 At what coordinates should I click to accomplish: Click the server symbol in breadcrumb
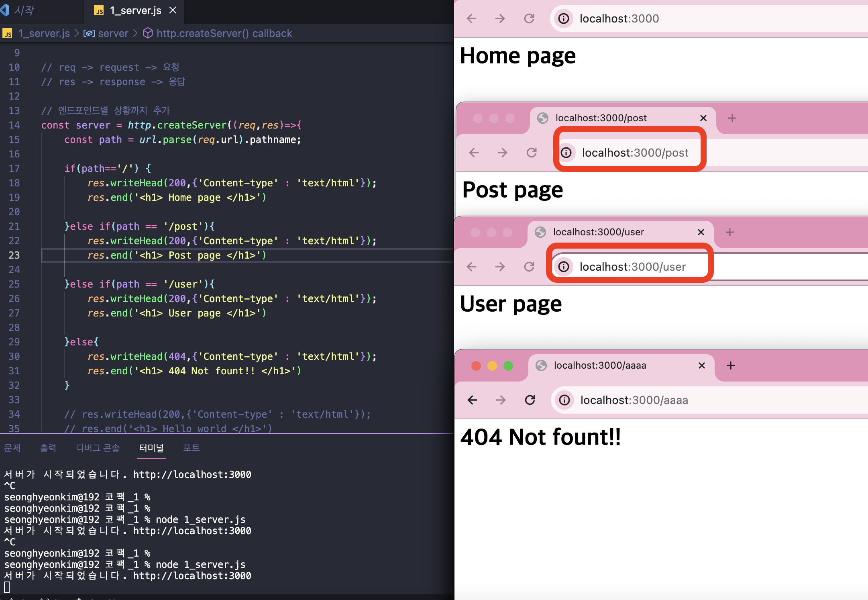[113, 33]
